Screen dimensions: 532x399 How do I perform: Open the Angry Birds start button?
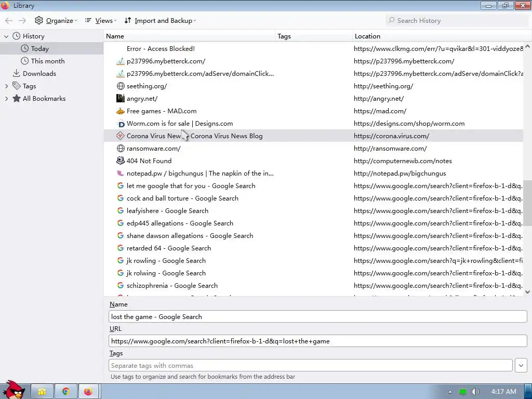pyautogui.click(x=14, y=390)
